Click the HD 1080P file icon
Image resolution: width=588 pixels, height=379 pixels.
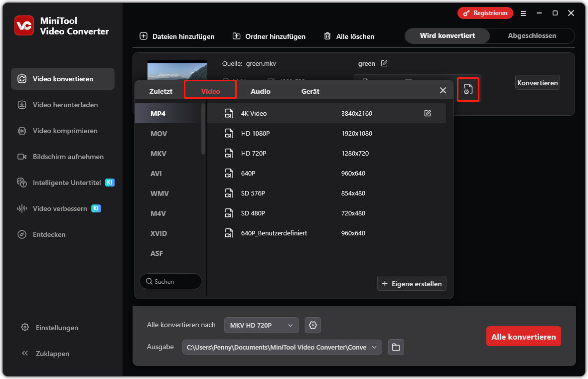pos(229,133)
